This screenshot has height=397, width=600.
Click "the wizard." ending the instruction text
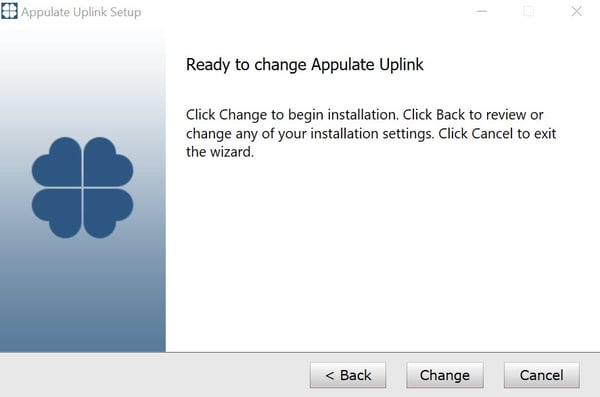[220, 152]
